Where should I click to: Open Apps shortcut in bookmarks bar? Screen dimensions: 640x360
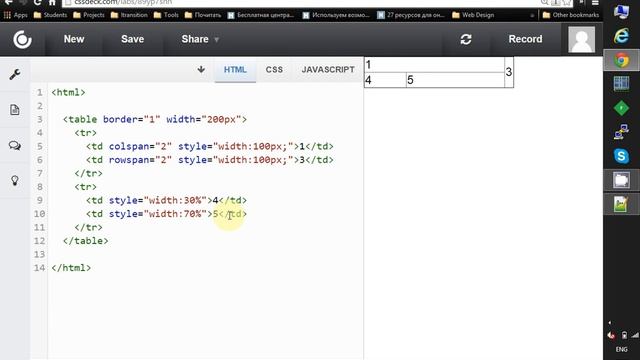click(x=15, y=15)
